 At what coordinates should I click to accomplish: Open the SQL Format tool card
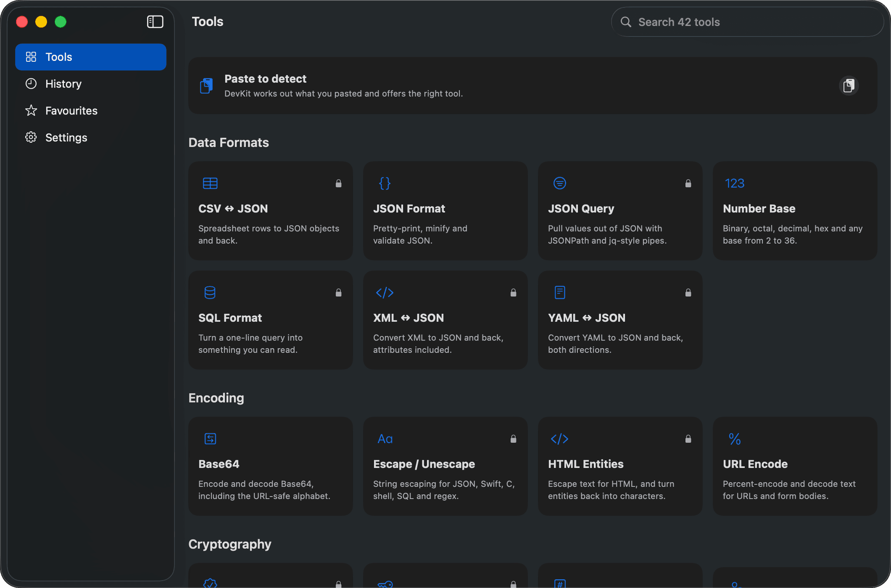pyautogui.click(x=270, y=320)
